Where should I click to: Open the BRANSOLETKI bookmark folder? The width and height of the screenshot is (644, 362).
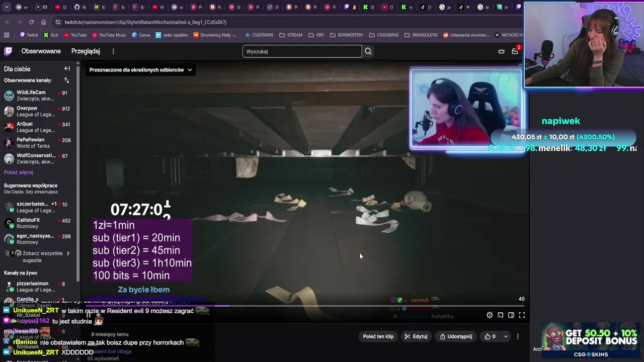pos(421,35)
